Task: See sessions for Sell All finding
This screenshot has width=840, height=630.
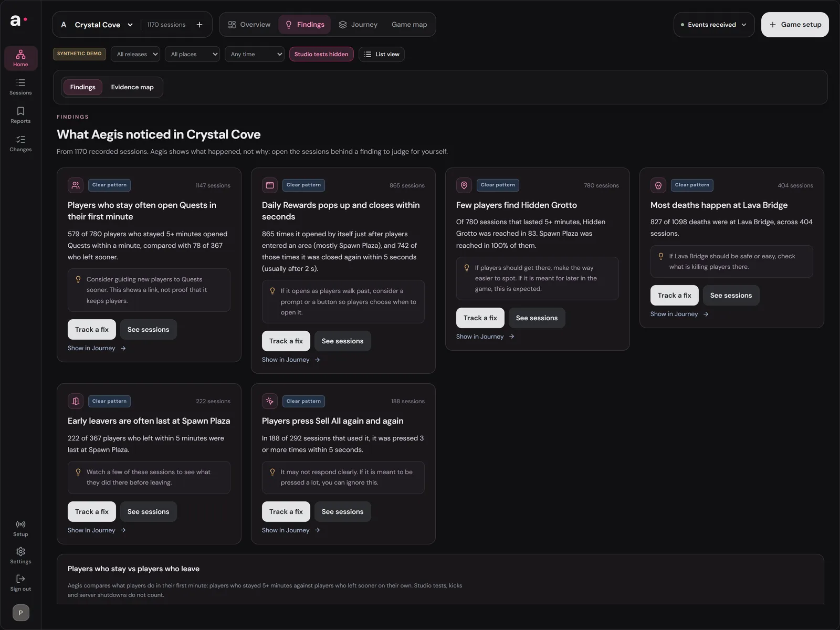Action: coord(342,512)
